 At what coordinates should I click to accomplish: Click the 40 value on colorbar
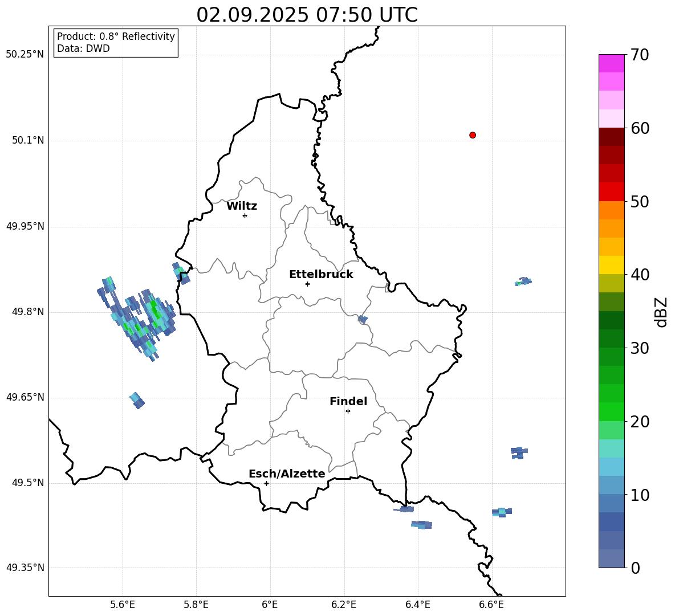tap(640, 275)
